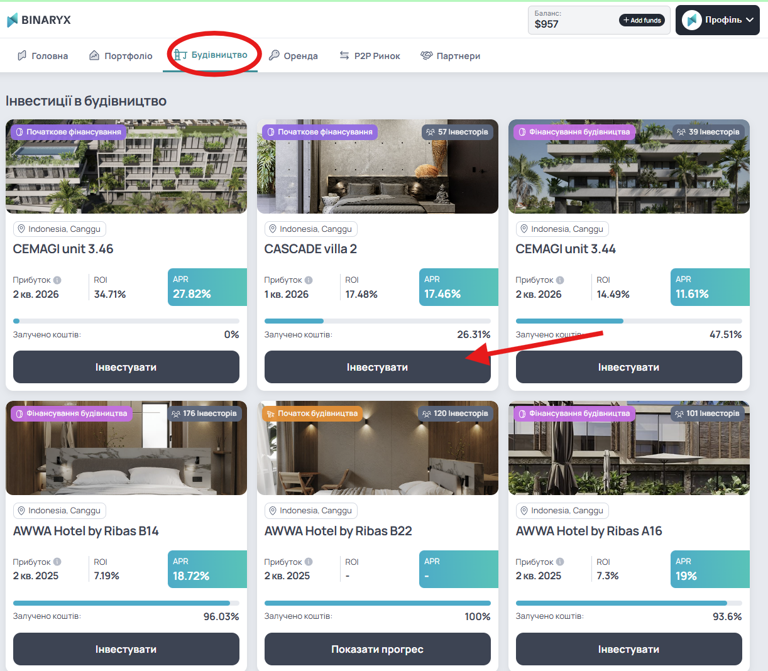Invest in AWWA Hotel by Ribas B14
Viewport: 768px width, 671px height.
[x=126, y=649]
